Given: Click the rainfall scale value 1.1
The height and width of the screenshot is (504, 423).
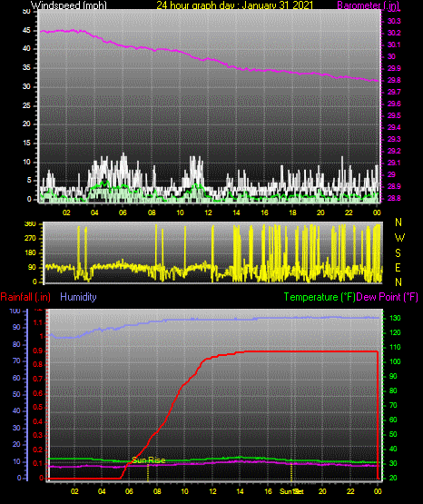Looking at the screenshot, I should tap(38, 322).
